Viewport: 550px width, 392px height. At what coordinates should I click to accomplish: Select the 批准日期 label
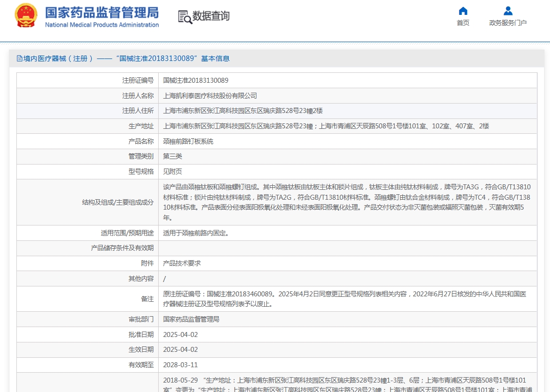(x=141, y=335)
